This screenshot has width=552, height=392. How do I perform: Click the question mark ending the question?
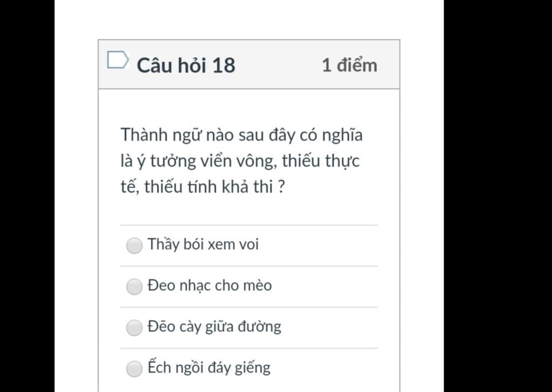[x=281, y=187]
